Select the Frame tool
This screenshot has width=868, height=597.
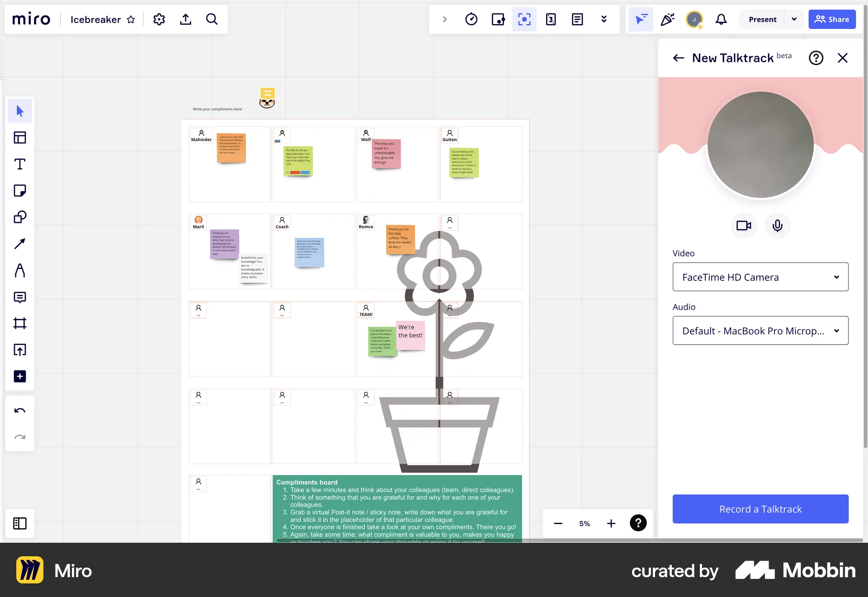(x=19, y=323)
